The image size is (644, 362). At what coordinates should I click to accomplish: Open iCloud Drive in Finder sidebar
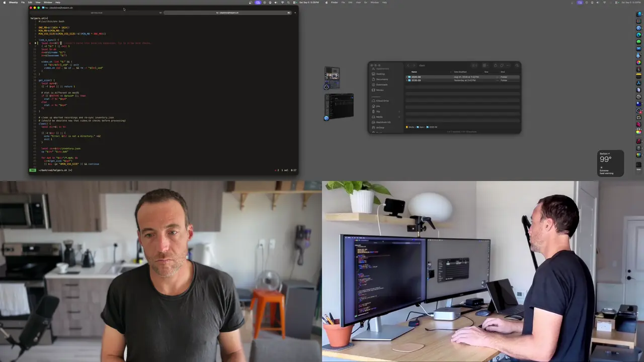382,101
